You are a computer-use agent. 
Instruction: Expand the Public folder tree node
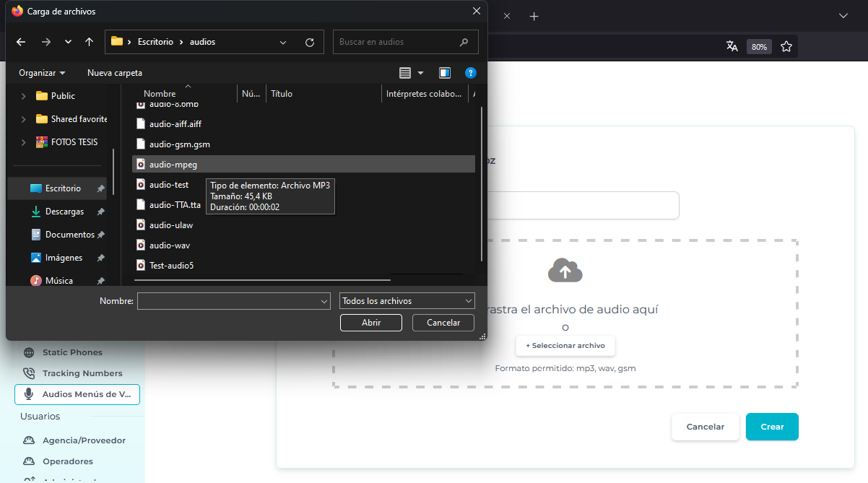coord(24,96)
